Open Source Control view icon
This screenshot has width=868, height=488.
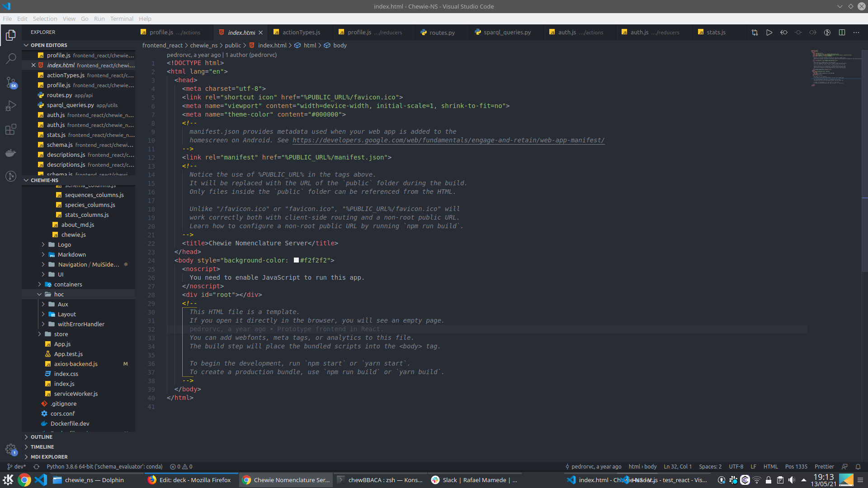click(x=11, y=83)
